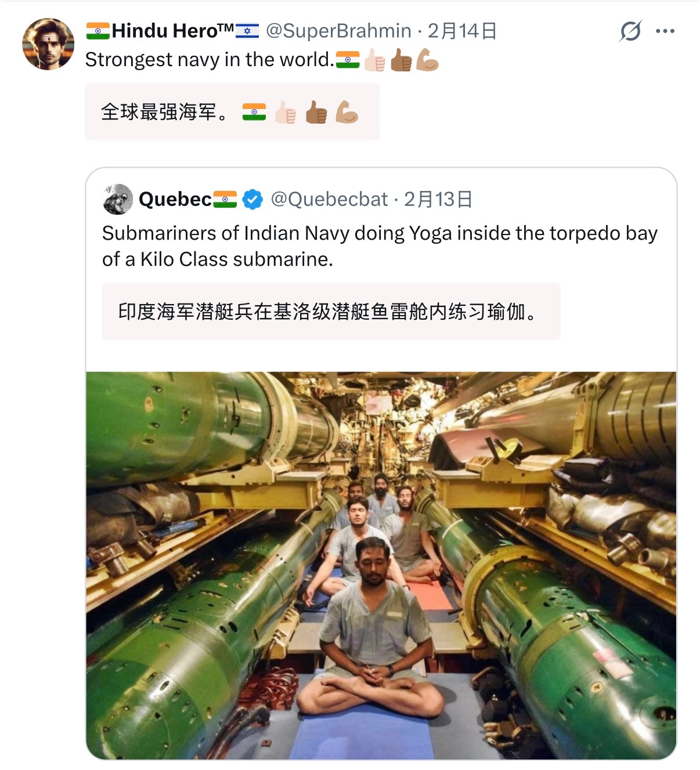The width and height of the screenshot is (700, 770).
Task: Open the @Quebecbat handle link
Action: click(329, 199)
